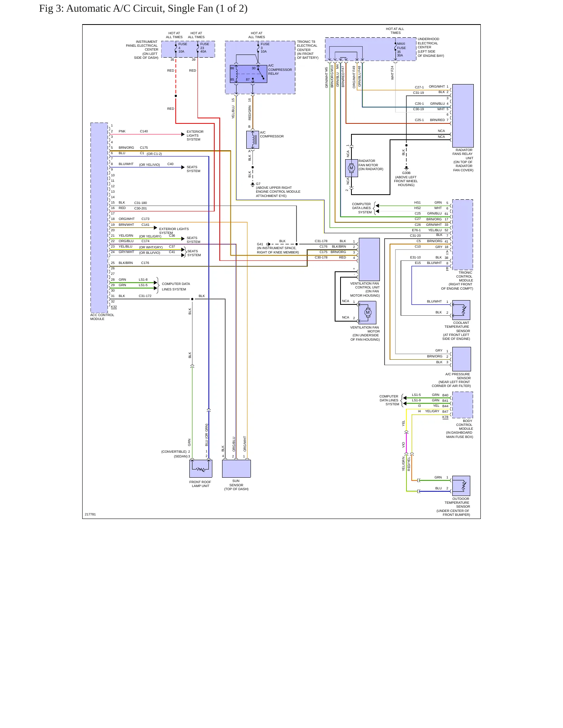
Task: Click the A/C pressure sensor block
Action: click(461, 359)
